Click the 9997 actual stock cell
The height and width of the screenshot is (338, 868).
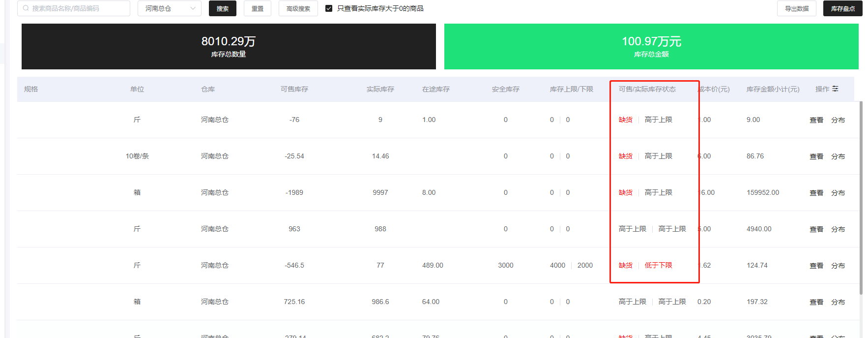point(380,192)
